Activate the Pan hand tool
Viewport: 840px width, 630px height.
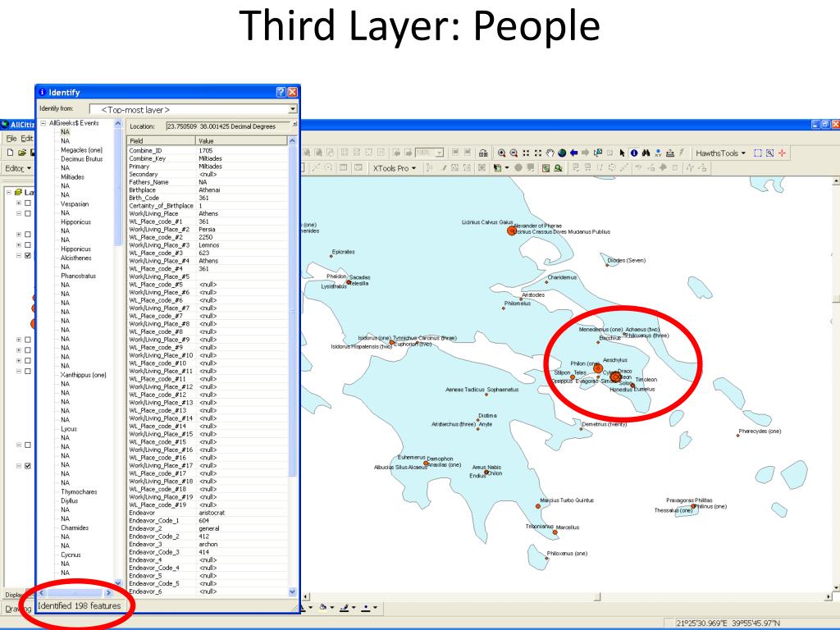[x=550, y=153]
